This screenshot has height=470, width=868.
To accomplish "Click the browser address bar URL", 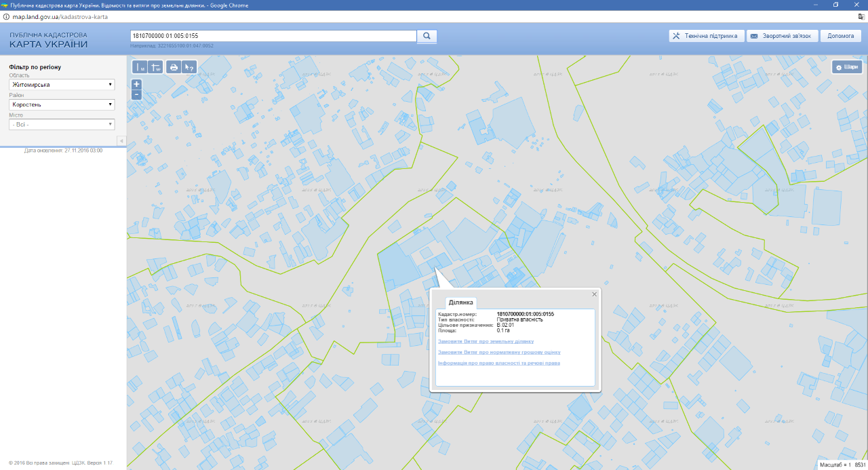I will coord(60,16).
